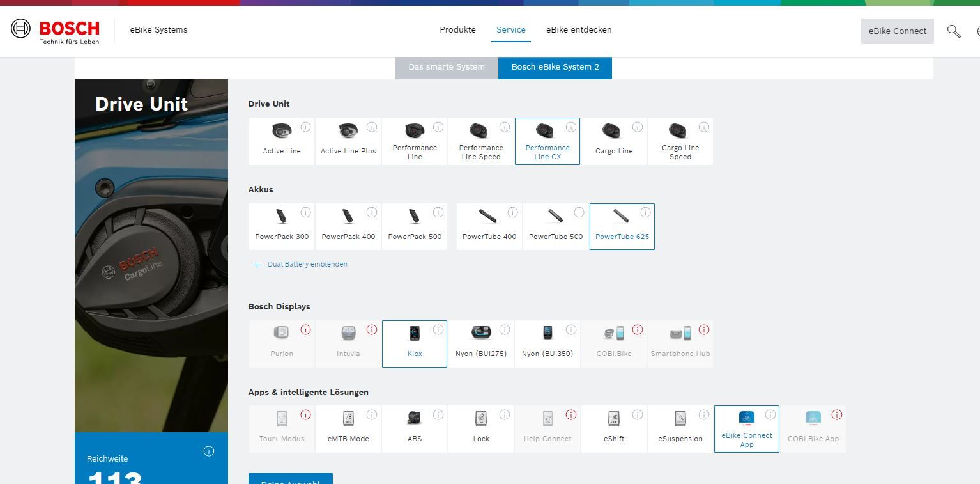Open eBike entdecken menu
Viewport: 980px width, 484px height.
(x=579, y=30)
